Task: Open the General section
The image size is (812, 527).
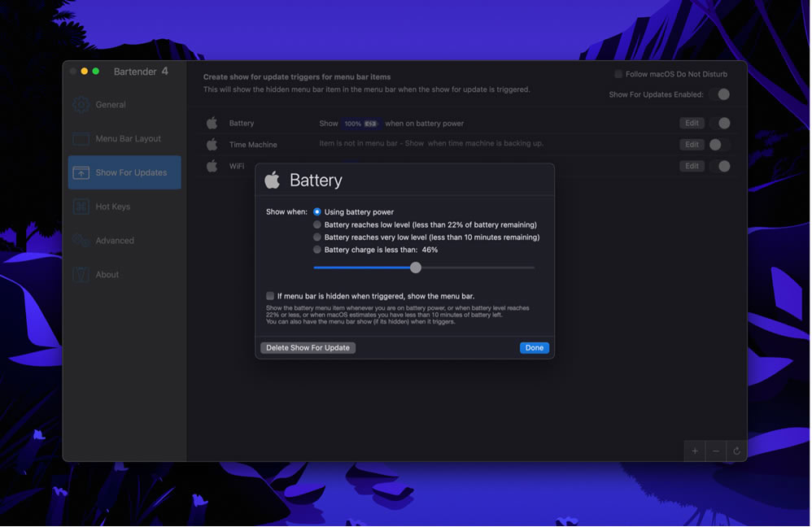Action: pyautogui.click(x=124, y=105)
